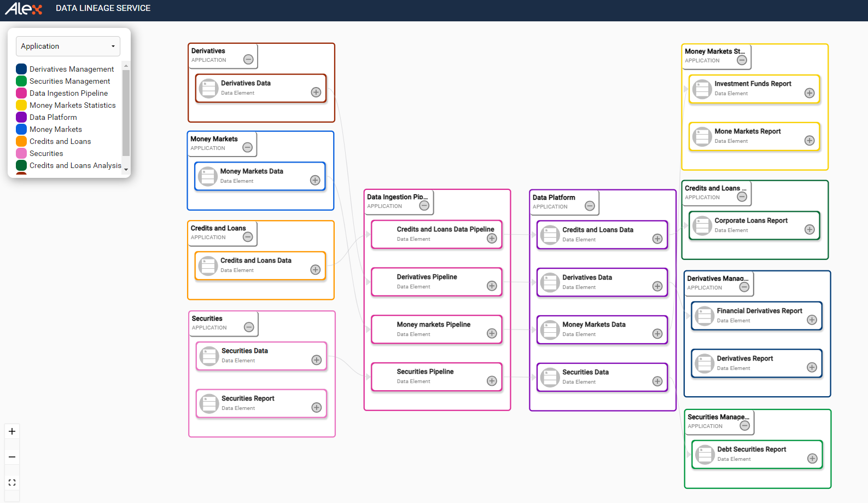Collapse the Money Markets application group
The image size is (868, 503).
coord(247,147)
